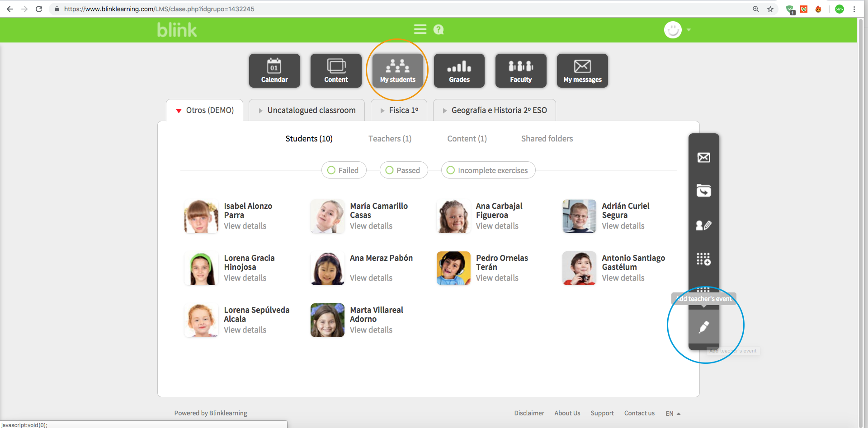Click the help question mark icon
The height and width of the screenshot is (428, 868).
coord(438,30)
